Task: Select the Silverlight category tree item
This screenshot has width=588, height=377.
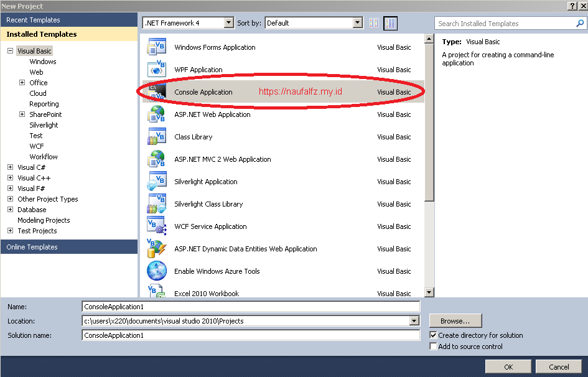Action: (44, 125)
